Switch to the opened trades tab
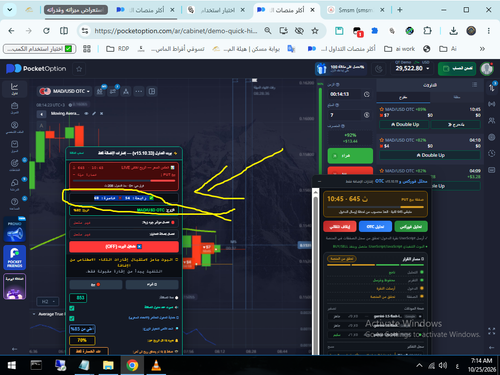 click(403, 97)
